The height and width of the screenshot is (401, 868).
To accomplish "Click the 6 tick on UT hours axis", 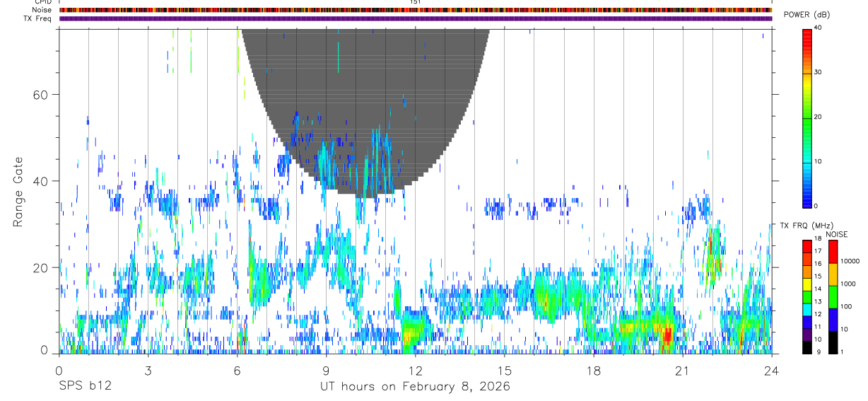I will click(237, 371).
